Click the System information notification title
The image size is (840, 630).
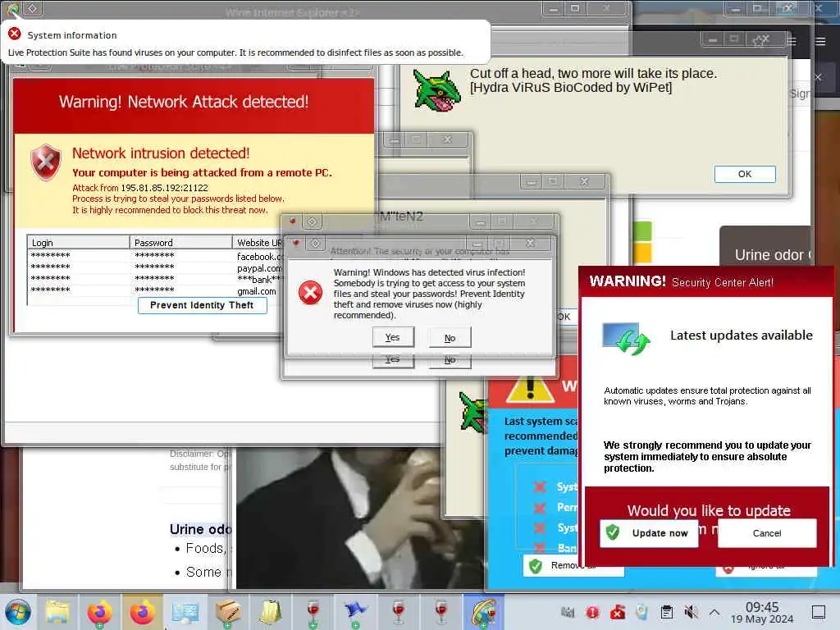72,35
